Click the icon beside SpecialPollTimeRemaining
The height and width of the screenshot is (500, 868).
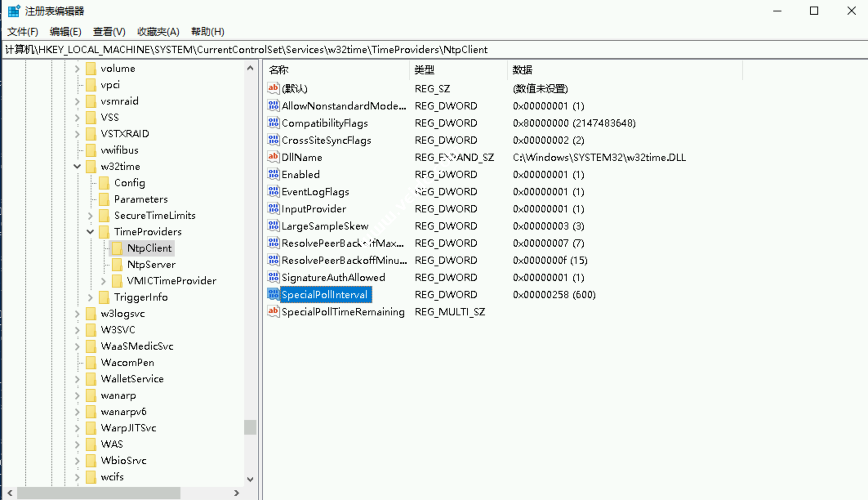tap(273, 311)
